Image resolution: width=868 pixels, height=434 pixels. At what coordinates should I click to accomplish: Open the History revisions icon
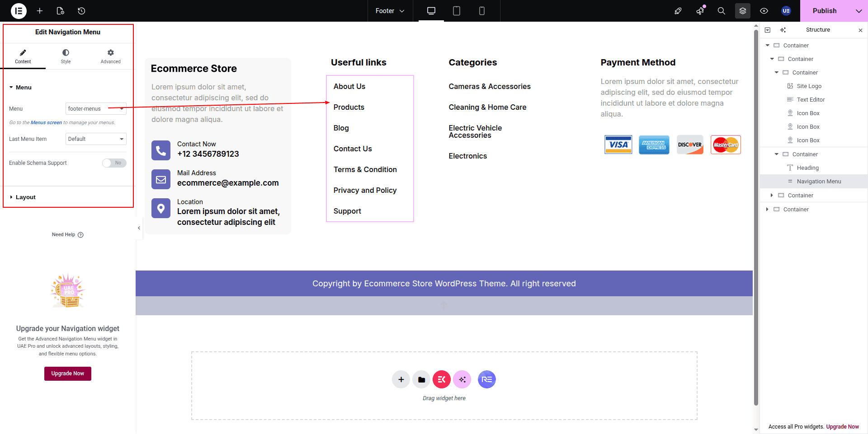81,11
